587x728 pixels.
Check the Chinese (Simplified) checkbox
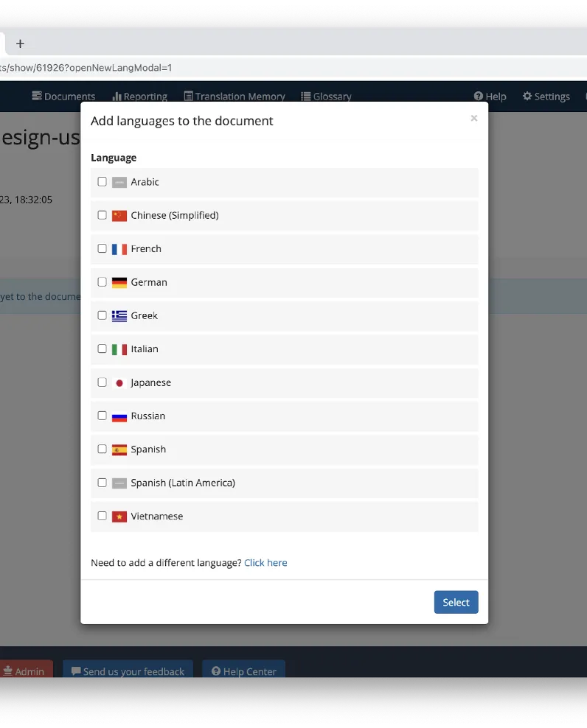103,215
